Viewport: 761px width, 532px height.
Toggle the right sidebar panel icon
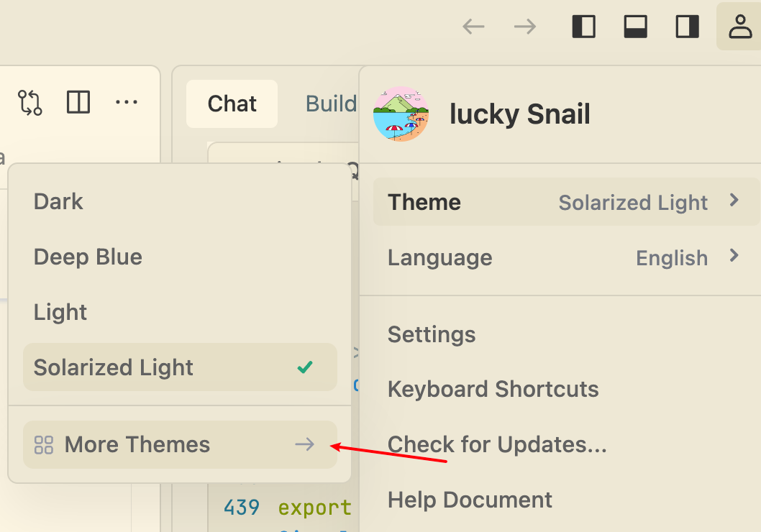[688, 27]
